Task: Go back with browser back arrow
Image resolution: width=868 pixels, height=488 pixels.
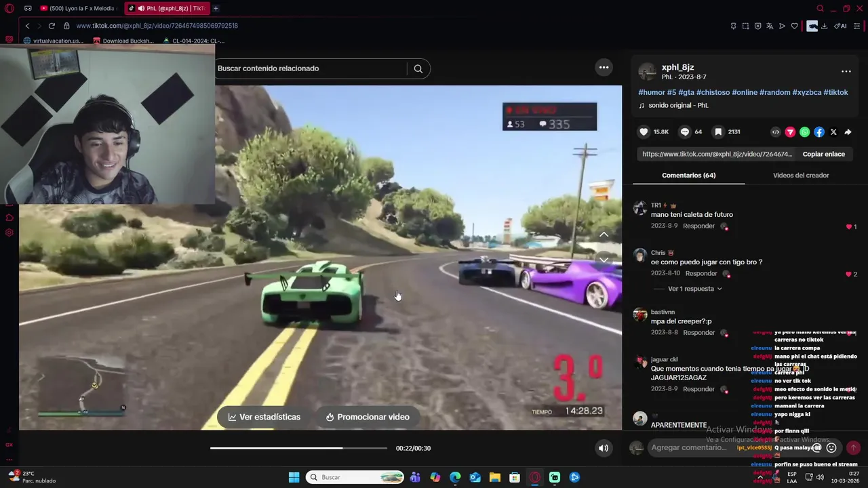Action: coord(27,26)
